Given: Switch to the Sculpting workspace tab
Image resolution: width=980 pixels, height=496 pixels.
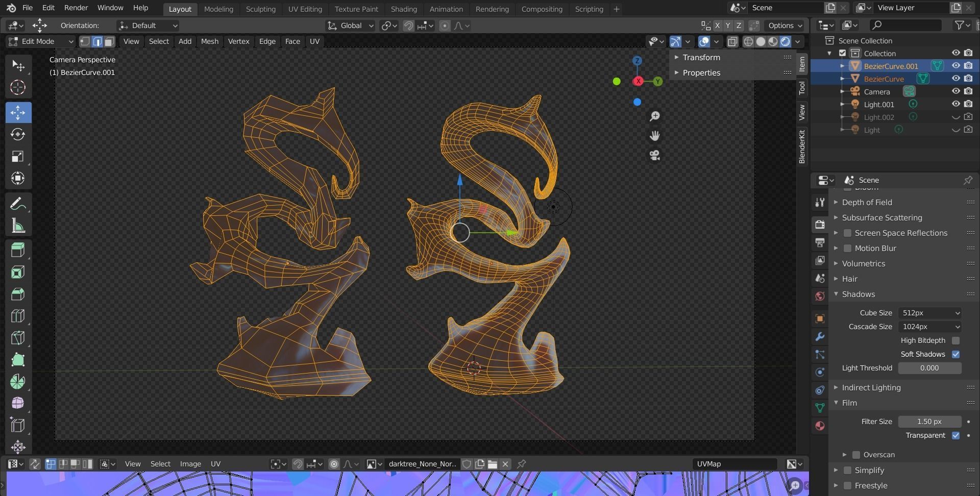Looking at the screenshot, I should click(x=260, y=9).
